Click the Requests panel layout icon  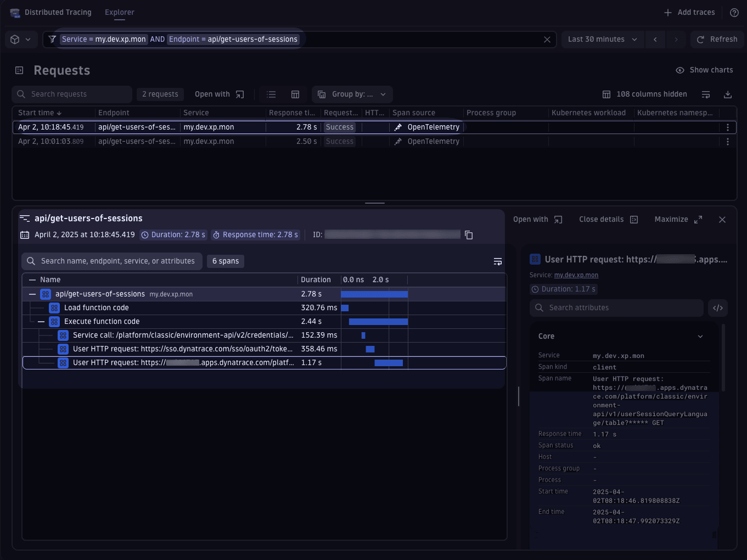tap(19, 70)
